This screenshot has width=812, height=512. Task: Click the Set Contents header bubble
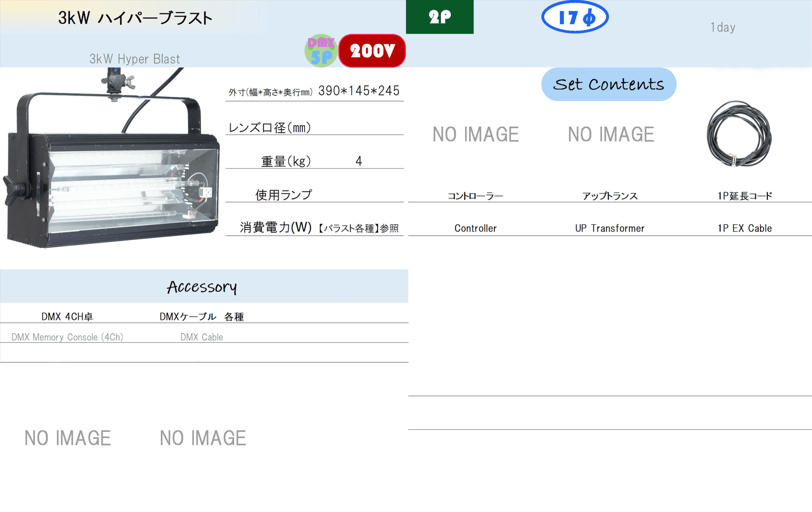pos(608,84)
